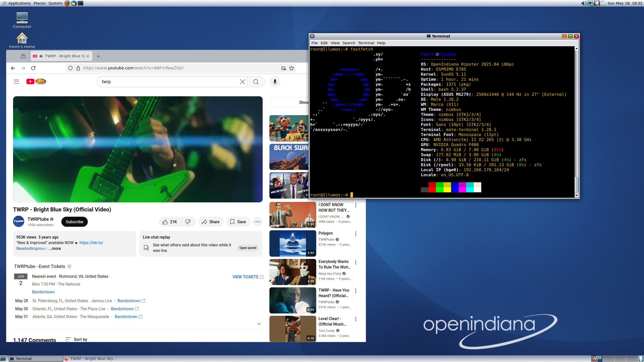Open the live chat replay panel
This screenshot has width=644, height=362.
point(248,248)
